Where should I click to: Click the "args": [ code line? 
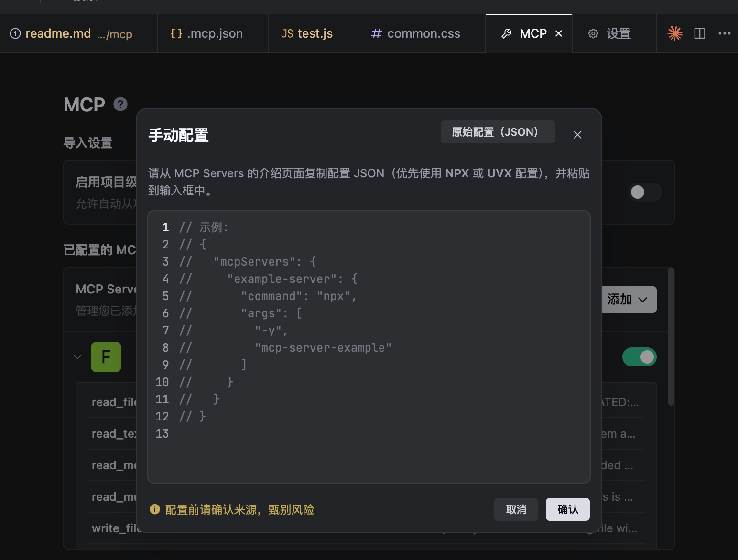(240, 313)
